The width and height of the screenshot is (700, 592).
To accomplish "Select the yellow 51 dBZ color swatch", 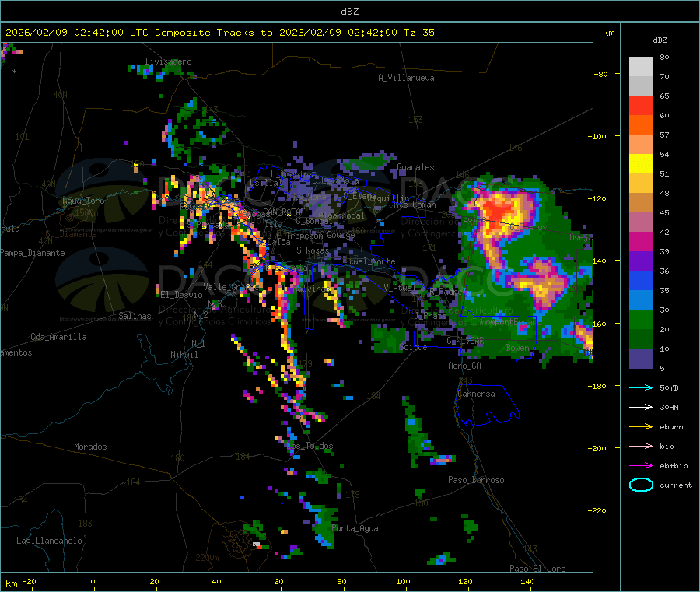I will click(x=641, y=164).
